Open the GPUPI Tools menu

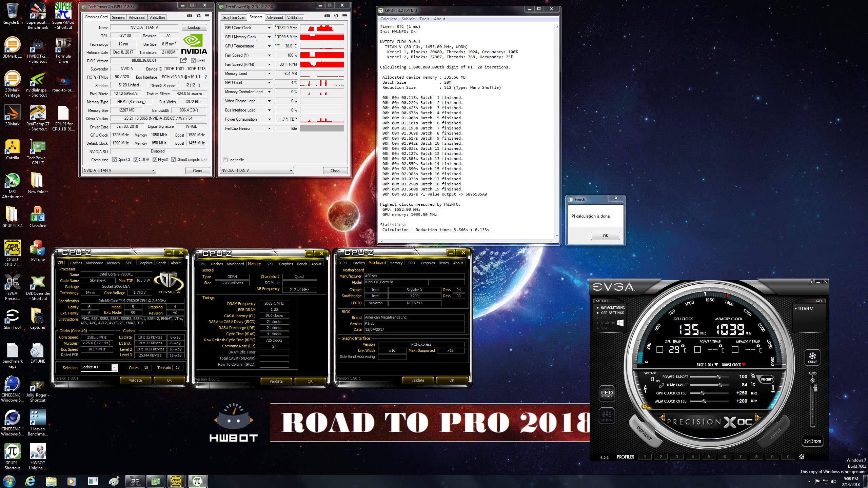click(424, 19)
